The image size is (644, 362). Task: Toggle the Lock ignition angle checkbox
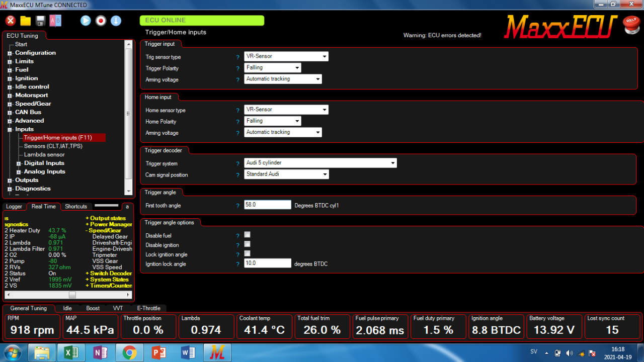(x=247, y=253)
